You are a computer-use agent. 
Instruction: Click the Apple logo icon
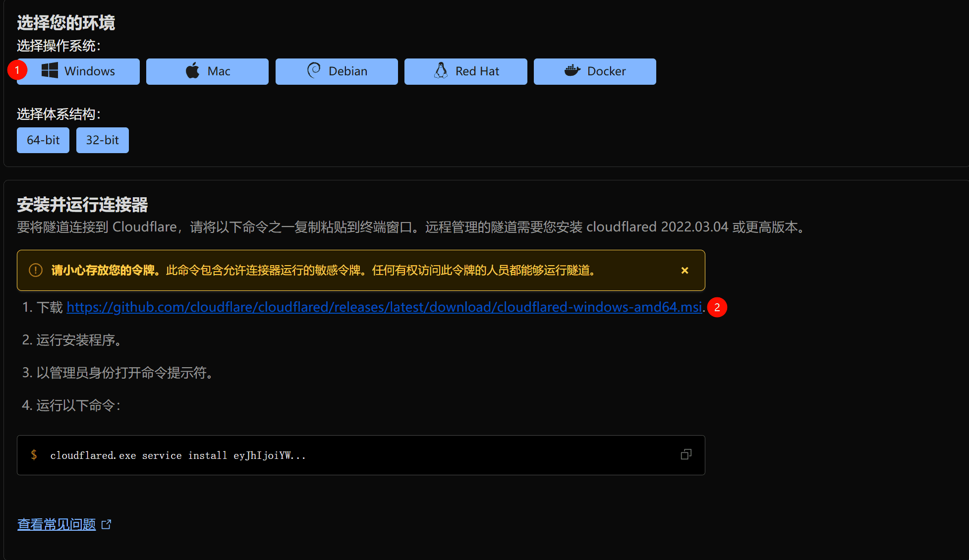click(x=193, y=71)
